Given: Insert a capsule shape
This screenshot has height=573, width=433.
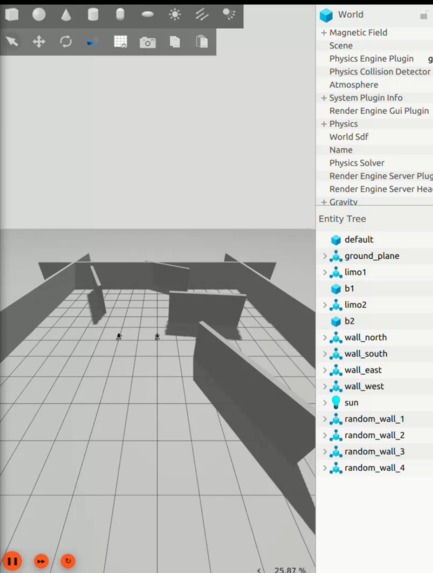Looking at the screenshot, I should coord(120,15).
